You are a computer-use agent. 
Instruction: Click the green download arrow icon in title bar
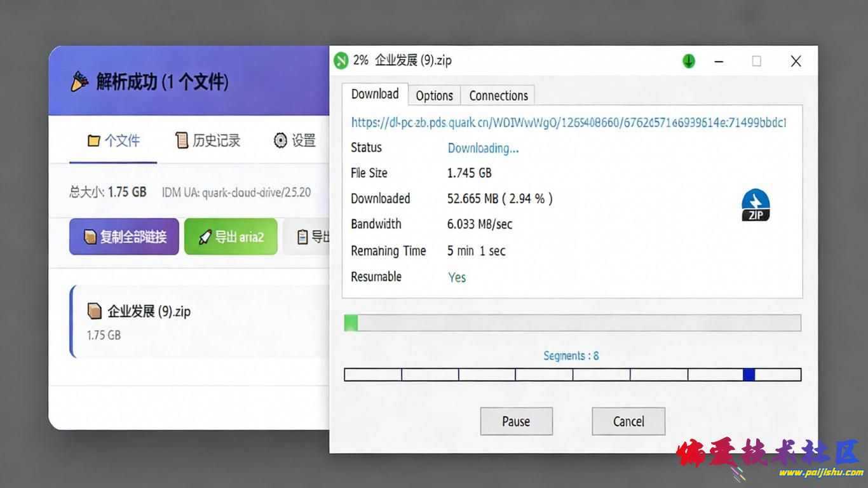coord(689,61)
